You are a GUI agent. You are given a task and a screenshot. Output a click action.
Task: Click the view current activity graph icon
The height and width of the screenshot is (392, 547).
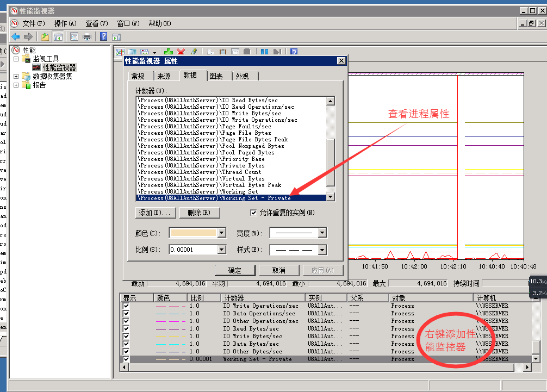click(120, 52)
